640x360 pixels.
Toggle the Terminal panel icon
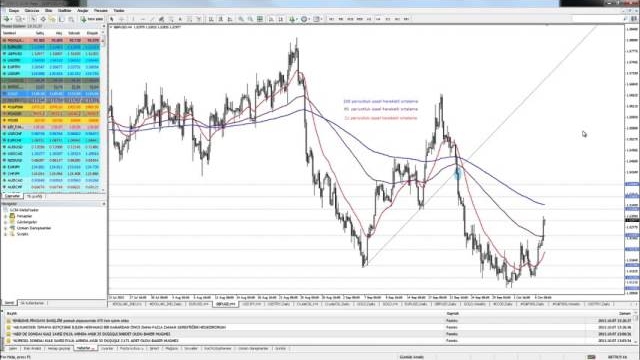pyautogui.click(x=62, y=19)
